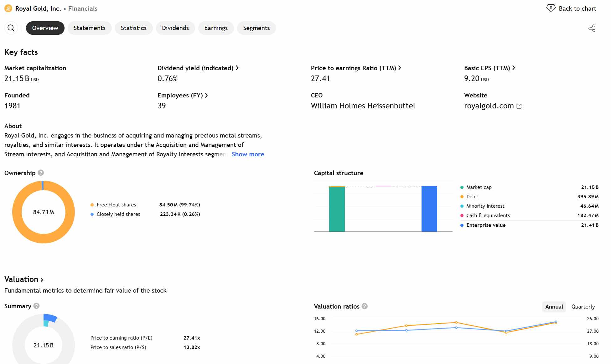Screen dimensions: 611x364
Task: Click the Debt value 395.89 M
Action: [x=588, y=197]
